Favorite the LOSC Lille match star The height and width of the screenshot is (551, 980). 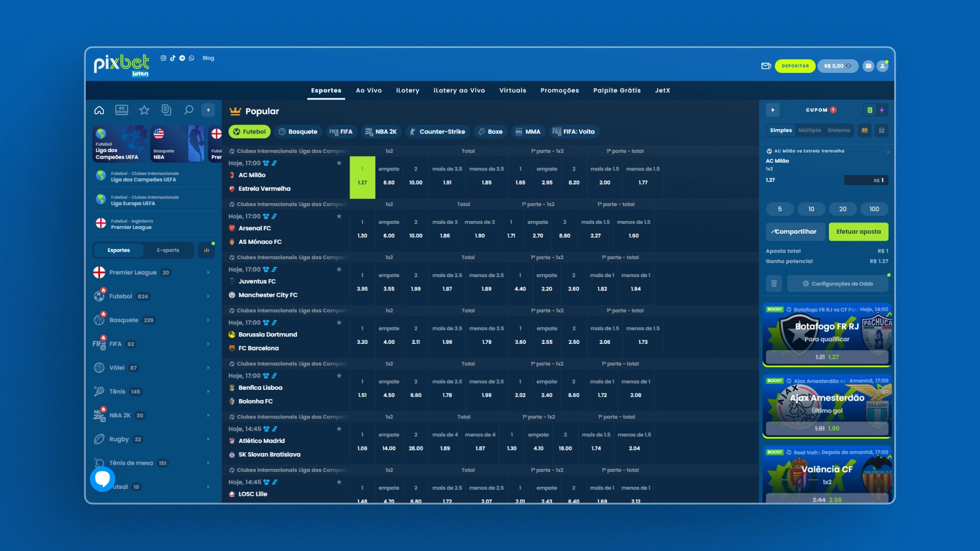[x=339, y=482]
